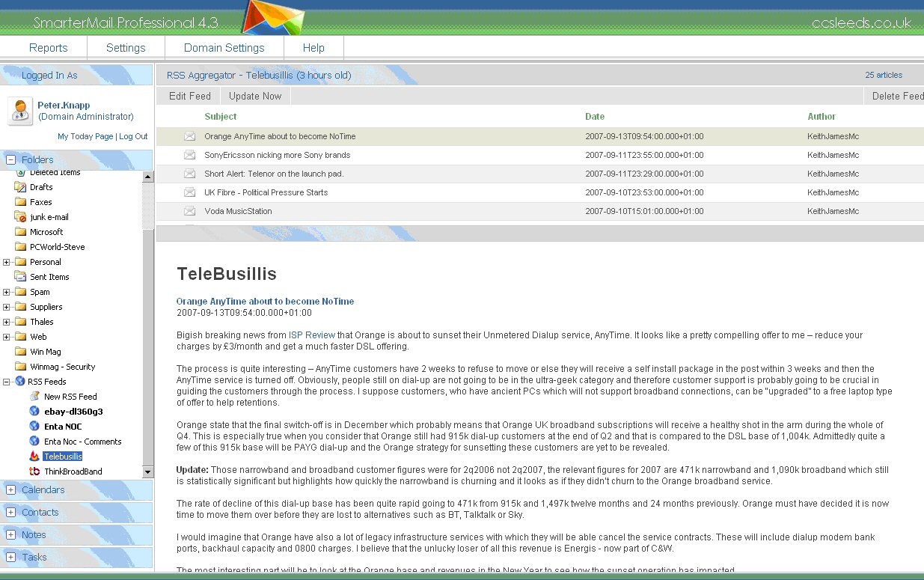Screen dimensions: 924x580
Task: Expand the Spam folder tree node
Action: point(7,292)
